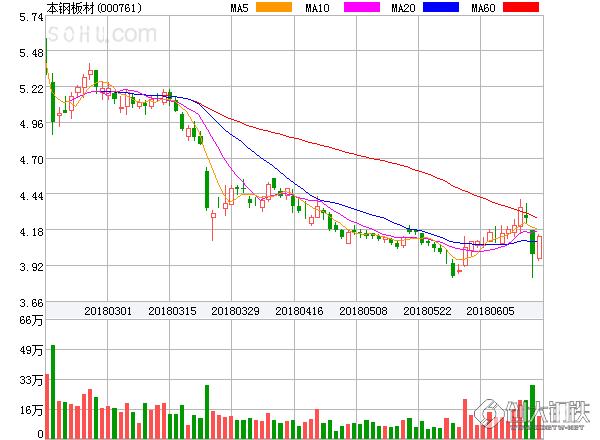Click the 20180416 date label

tap(299, 311)
